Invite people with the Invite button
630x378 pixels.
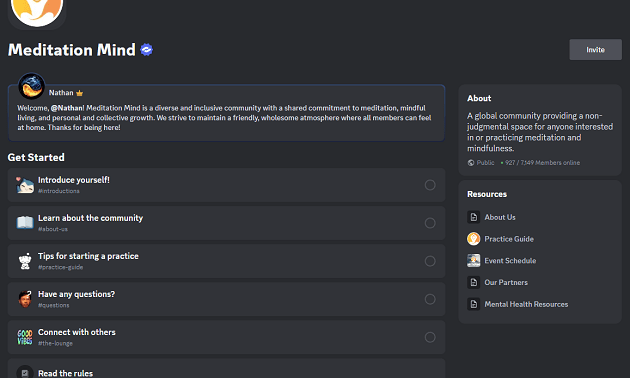[x=595, y=50]
